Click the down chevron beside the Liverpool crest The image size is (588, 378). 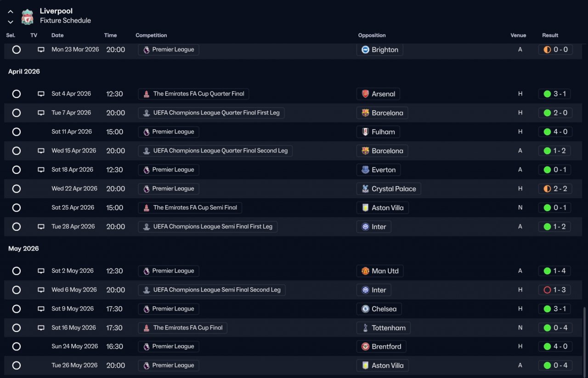point(11,22)
